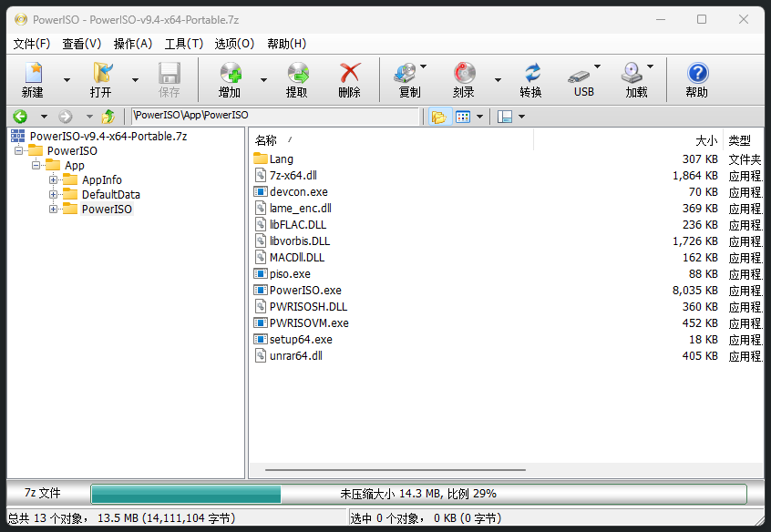Select file setup64.exe
Viewport: 771px width, 532px height.
(301, 339)
